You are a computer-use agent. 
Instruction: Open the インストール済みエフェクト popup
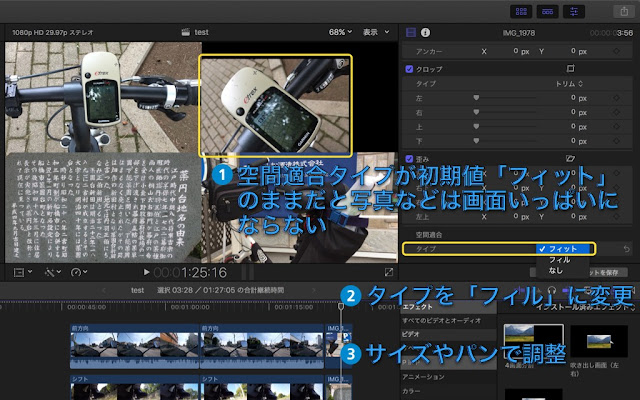click(585, 307)
